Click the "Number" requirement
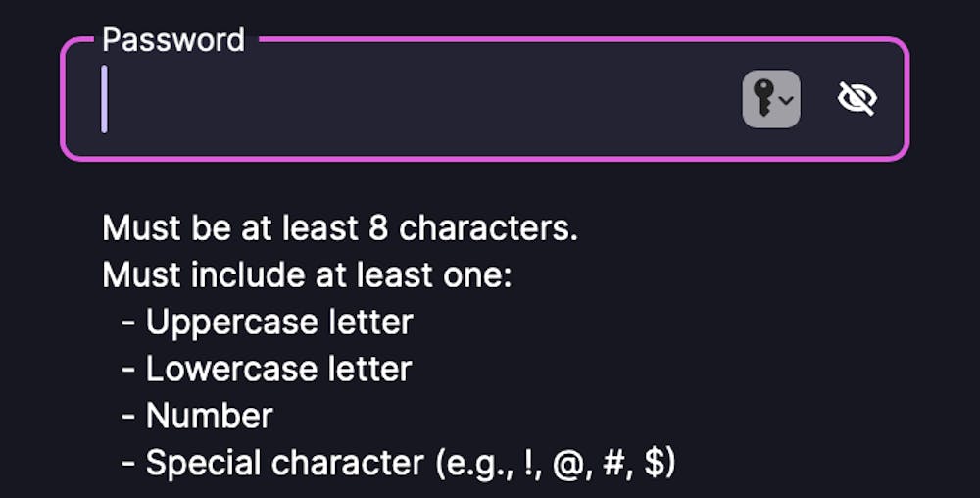980x498 pixels. tap(210, 417)
